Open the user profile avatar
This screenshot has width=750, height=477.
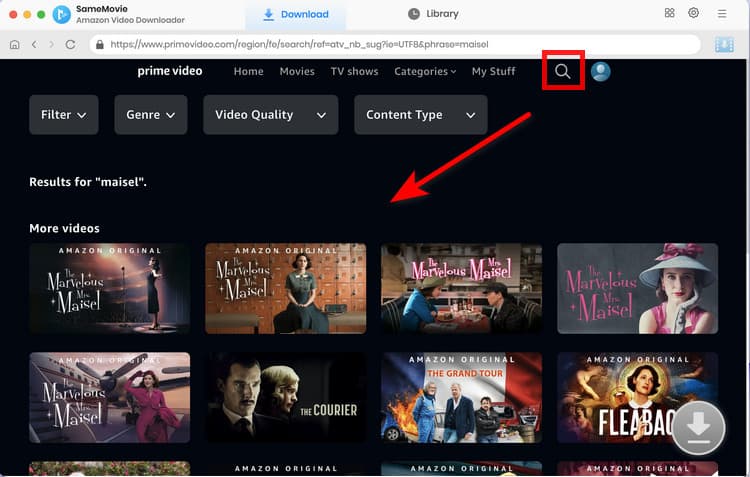tap(600, 71)
